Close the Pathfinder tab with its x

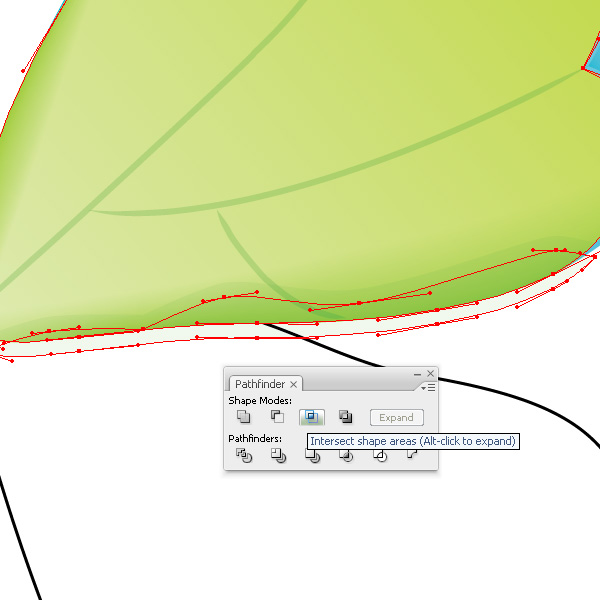(293, 384)
